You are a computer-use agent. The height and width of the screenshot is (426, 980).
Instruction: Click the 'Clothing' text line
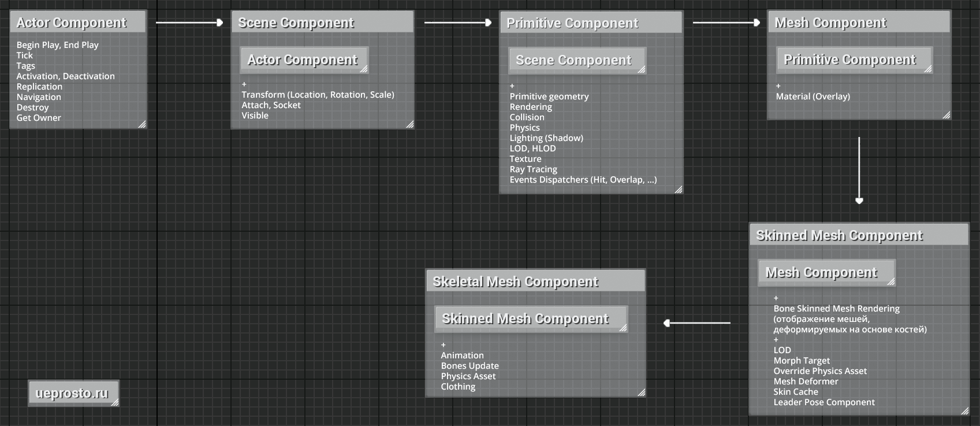coord(458,386)
